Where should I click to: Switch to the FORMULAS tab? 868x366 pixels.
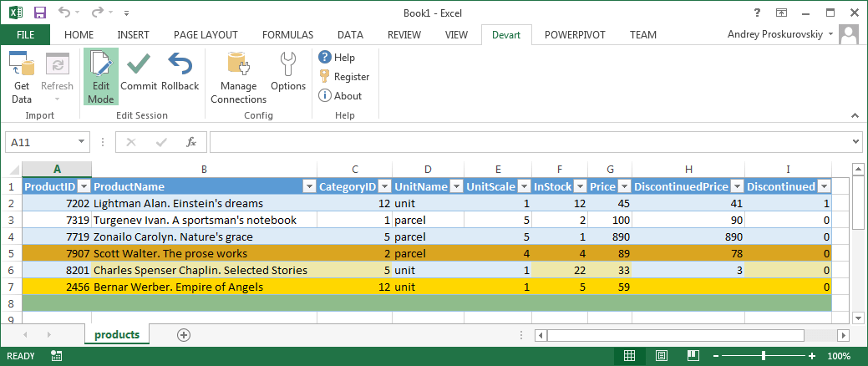pyautogui.click(x=288, y=35)
